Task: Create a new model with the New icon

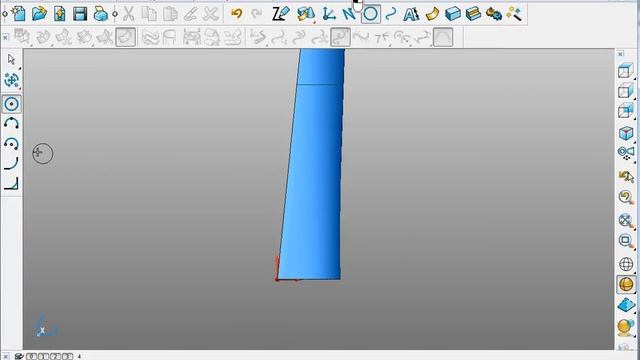Action: pyautogui.click(x=19, y=14)
